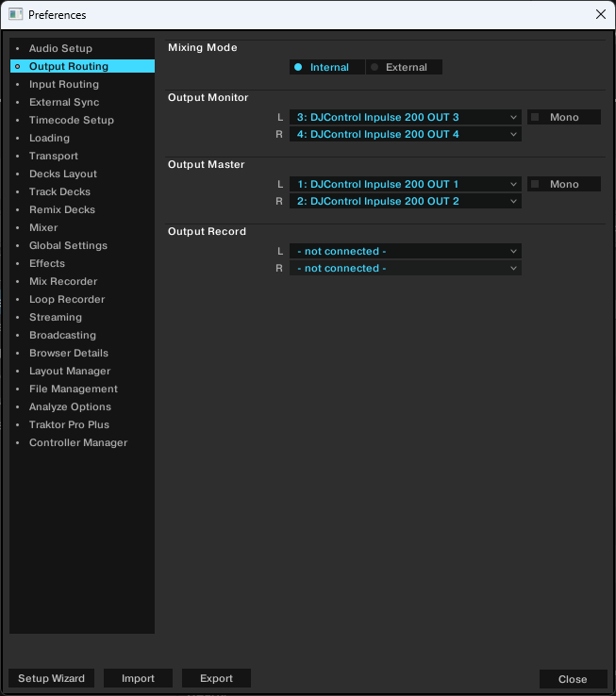This screenshot has width=616, height=696.
Task: Go to Input Routing page
Action: click(x=82, y=84)
